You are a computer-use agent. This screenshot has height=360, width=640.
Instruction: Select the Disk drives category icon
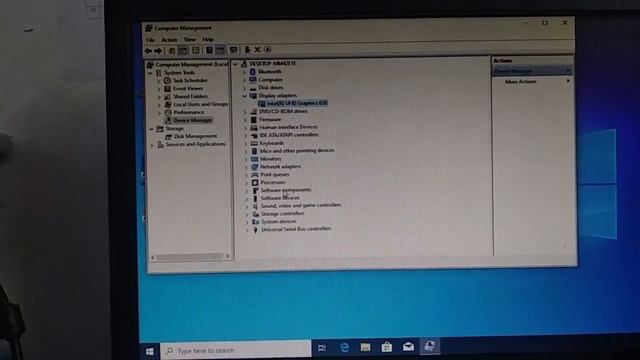tap(253, 88)
